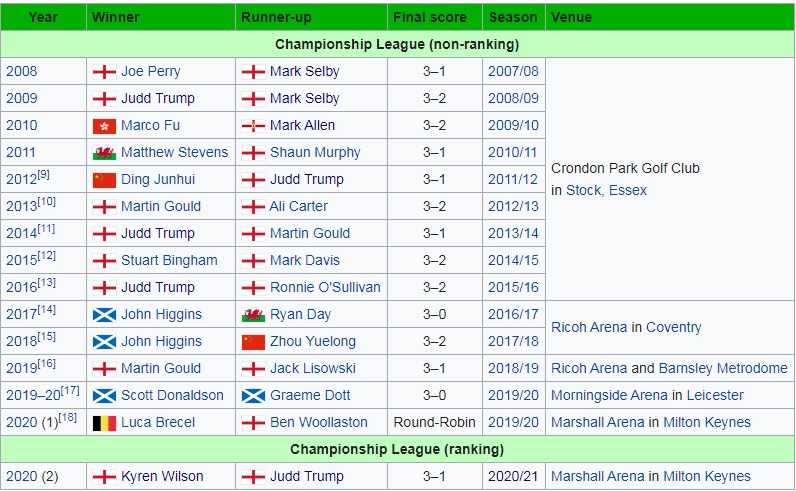Click the Welsh flag beside Ryan Day
The width and height of the screenshot is (796, 491).
click(x=253, y=315)
